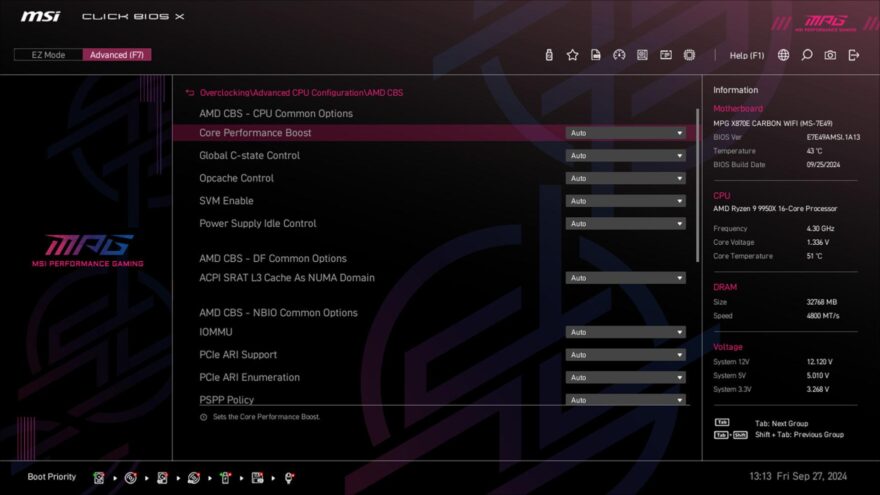Click the info circle beside the help description
Screen dimensions: 880x495
pos(204,417)
